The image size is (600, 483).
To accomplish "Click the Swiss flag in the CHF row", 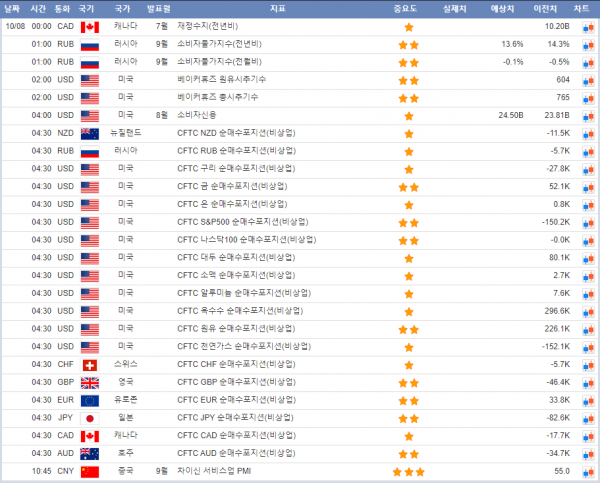I will pyautogui.click(x=89, y=364).
